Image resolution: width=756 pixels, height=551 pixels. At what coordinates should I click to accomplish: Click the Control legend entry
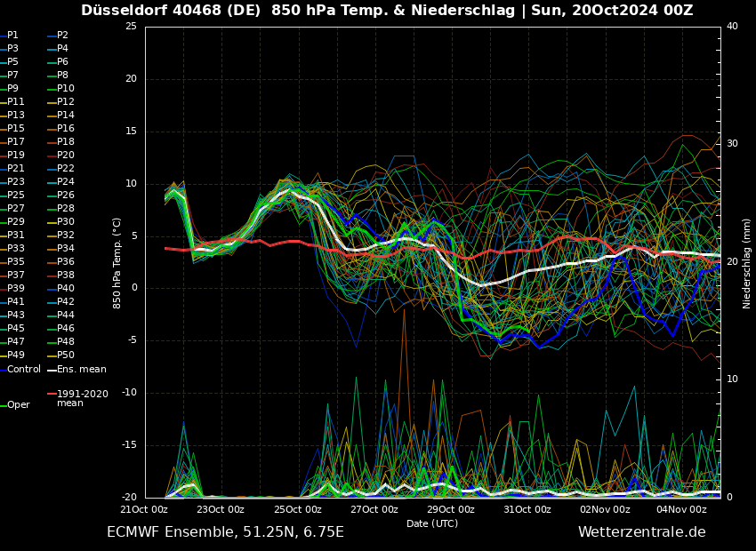24,369
